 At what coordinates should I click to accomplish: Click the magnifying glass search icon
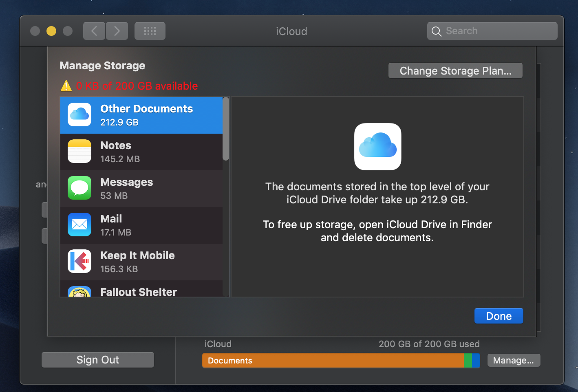[437, 31]
